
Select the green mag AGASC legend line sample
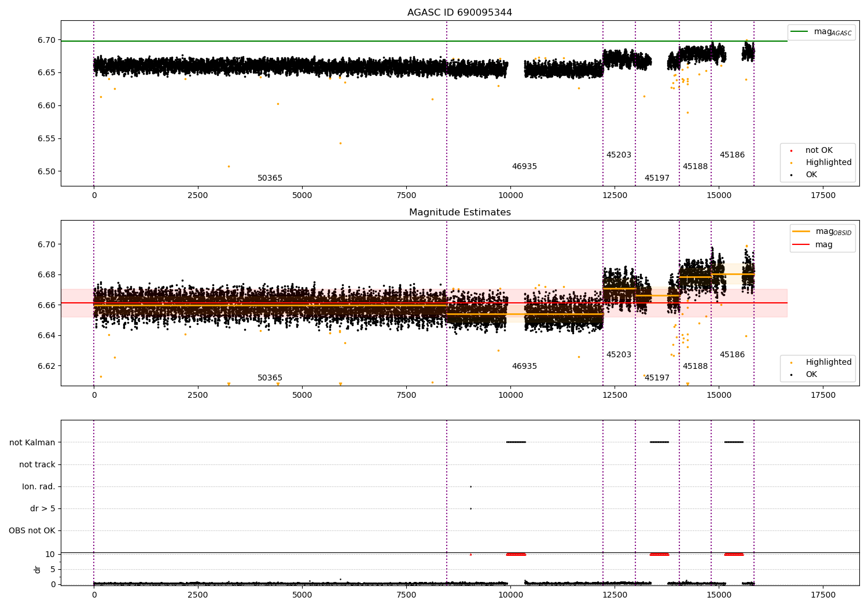pos(799,32)
